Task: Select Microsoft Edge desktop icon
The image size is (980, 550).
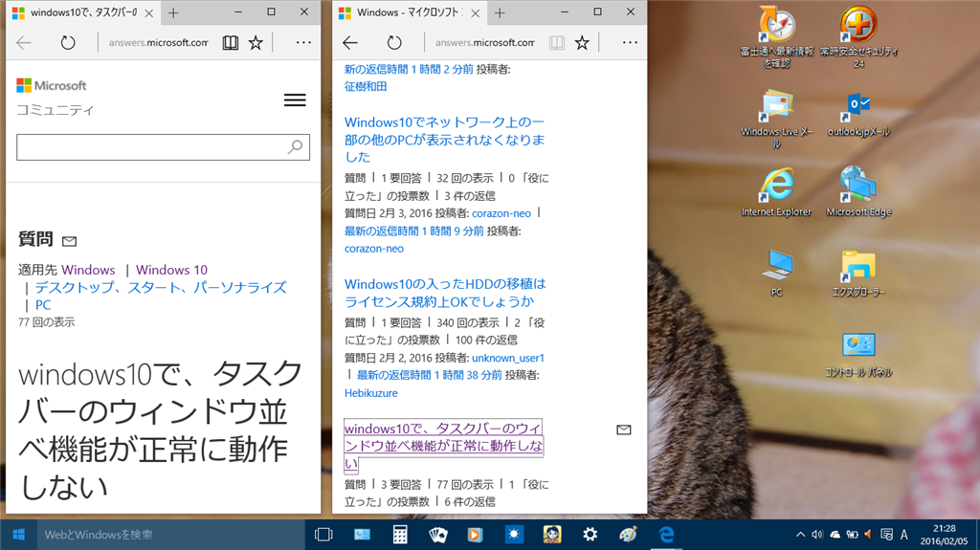Action: (858, 192)
